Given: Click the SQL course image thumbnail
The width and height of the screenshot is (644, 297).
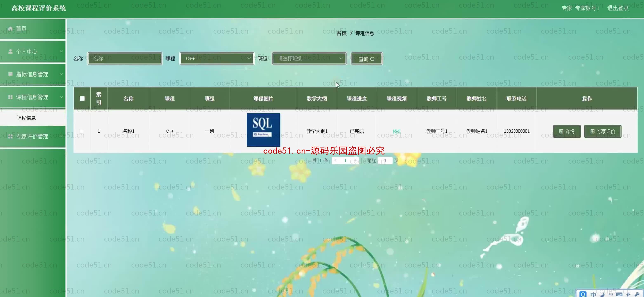Looking at the screenshot, I should (x=263, y=130).
